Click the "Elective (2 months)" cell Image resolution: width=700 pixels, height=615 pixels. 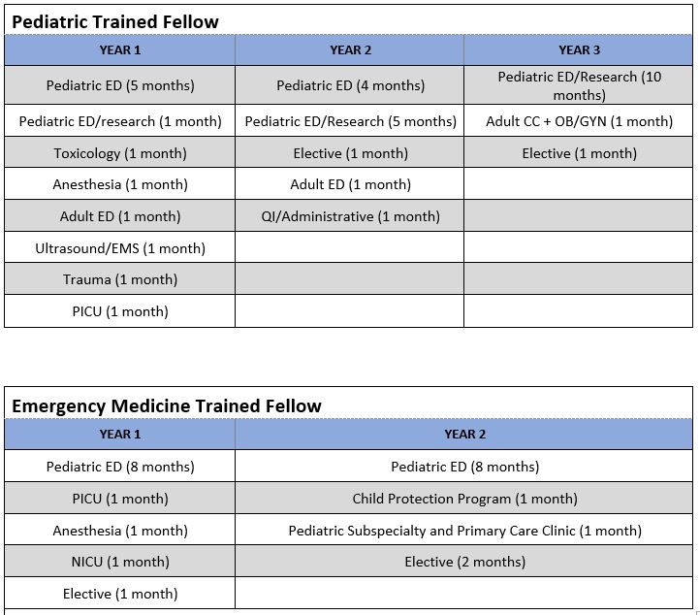464,562
